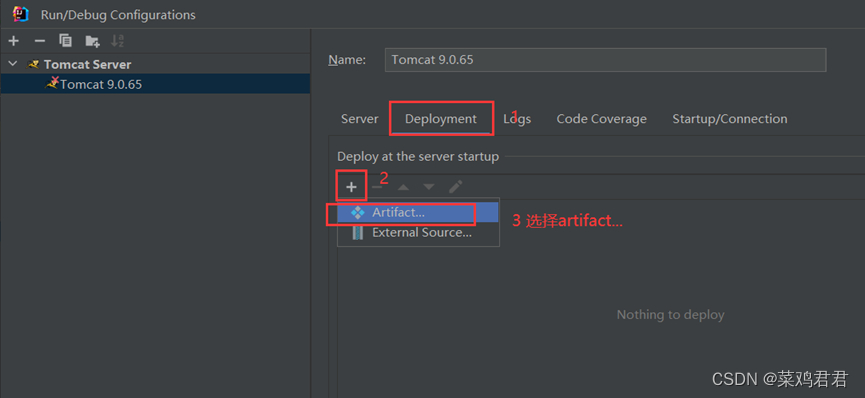
Task: Open the Code Coverage tab
Action: point(601,119)
